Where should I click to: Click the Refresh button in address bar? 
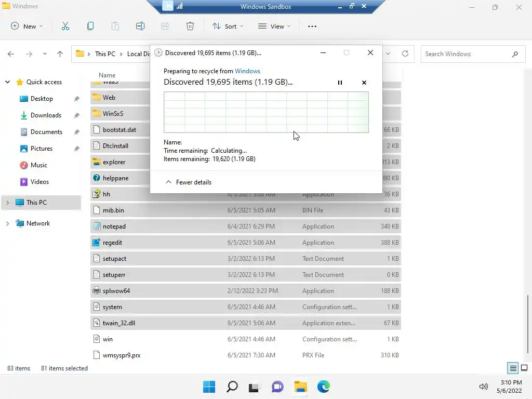pyautogui.click(x=405, y=54)
